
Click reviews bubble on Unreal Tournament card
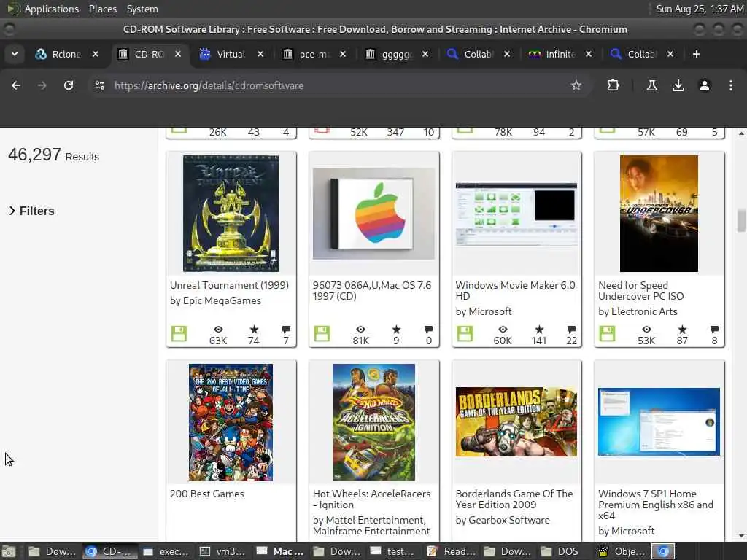point(286,329)
